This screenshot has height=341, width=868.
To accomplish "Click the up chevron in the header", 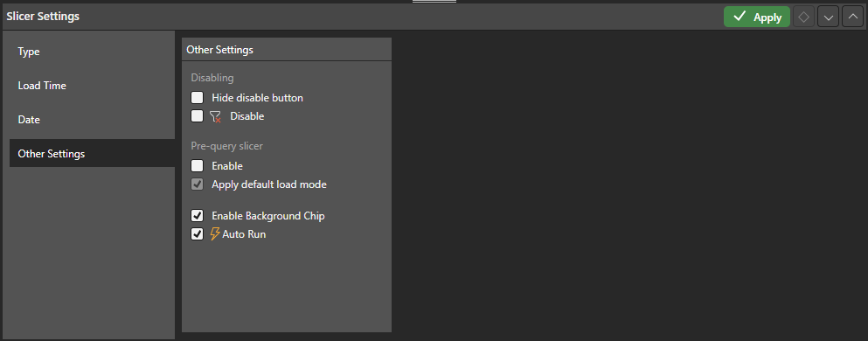I will [x=852, y=17].
